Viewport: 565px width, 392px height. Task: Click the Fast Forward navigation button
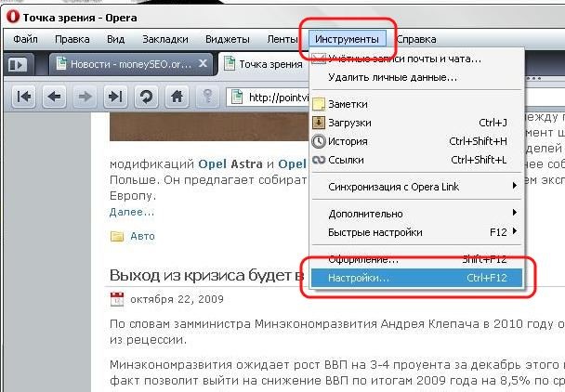[115, 97]
